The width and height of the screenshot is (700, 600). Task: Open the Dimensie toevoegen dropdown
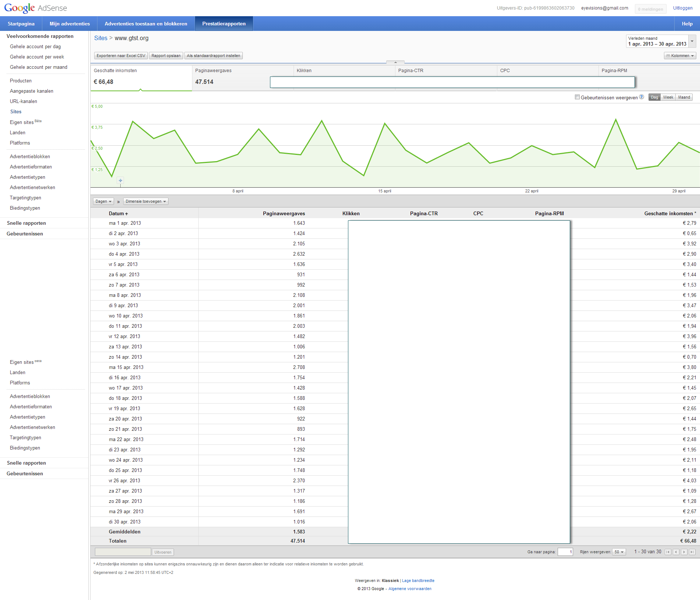(x=146, y=201)
